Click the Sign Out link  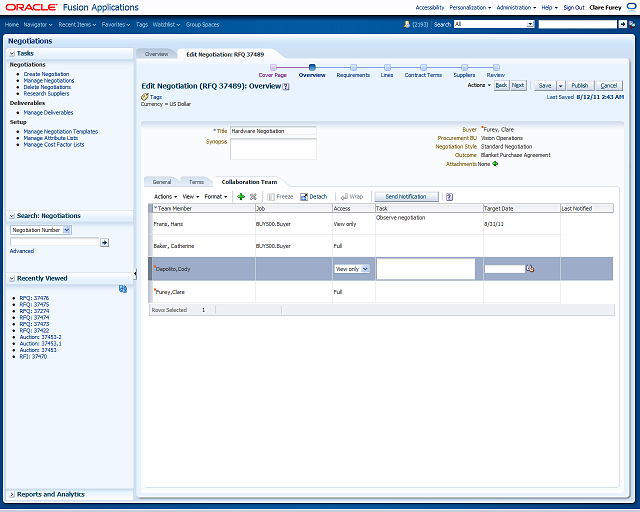click(574, 7)
